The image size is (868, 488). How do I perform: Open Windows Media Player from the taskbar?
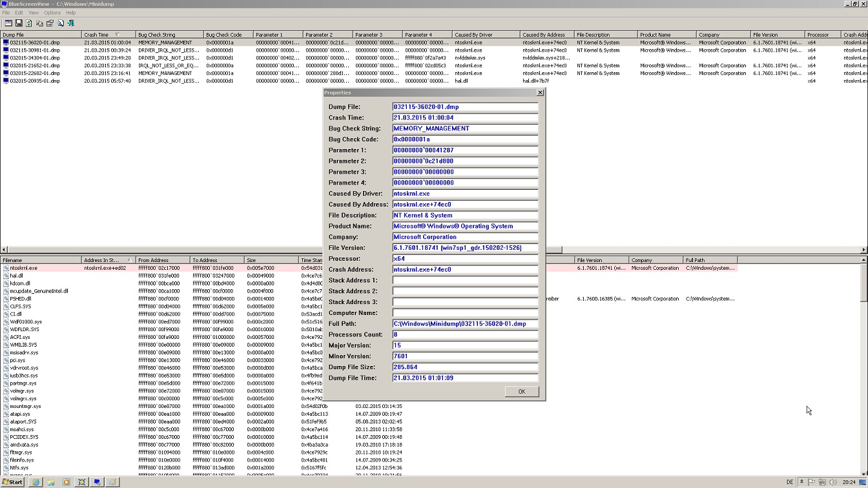coord(67,482)
